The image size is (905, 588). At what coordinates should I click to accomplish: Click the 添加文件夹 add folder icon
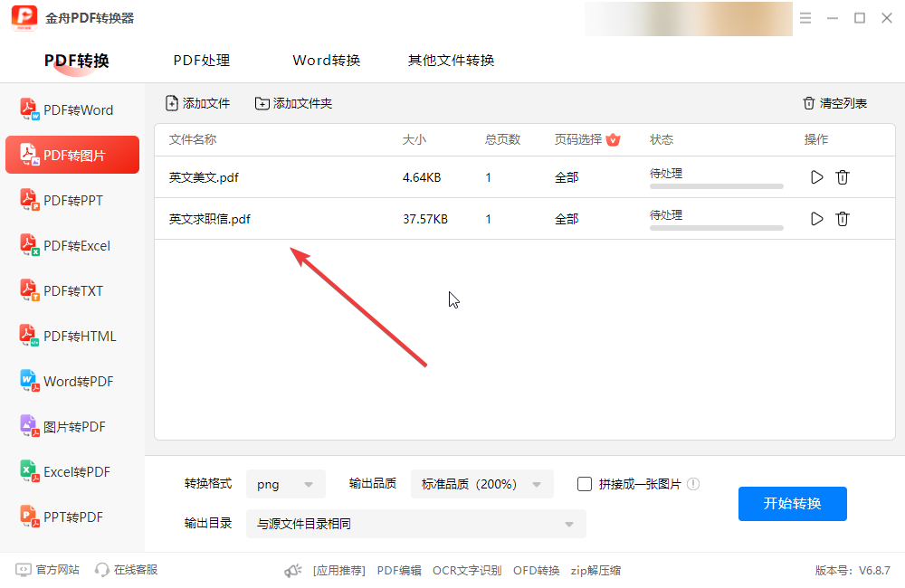click(262, 103)
